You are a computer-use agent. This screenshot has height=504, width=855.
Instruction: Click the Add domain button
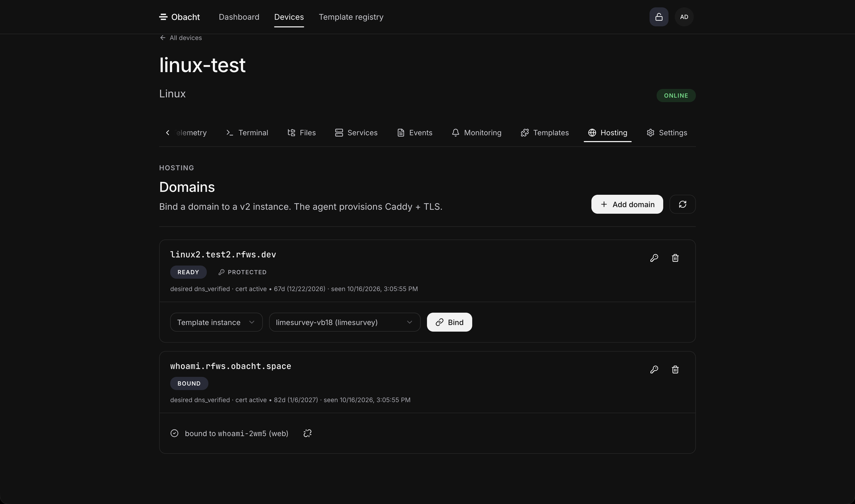627,204
